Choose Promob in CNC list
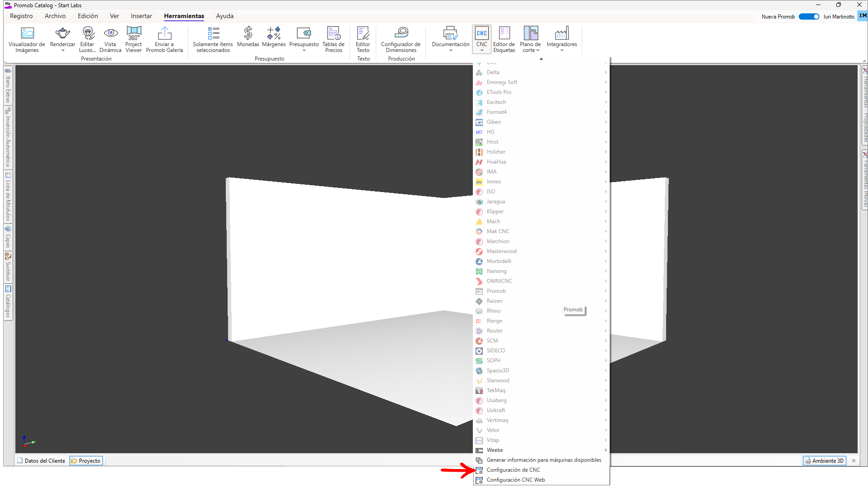The image size is (868, 488). coord(541,291)
